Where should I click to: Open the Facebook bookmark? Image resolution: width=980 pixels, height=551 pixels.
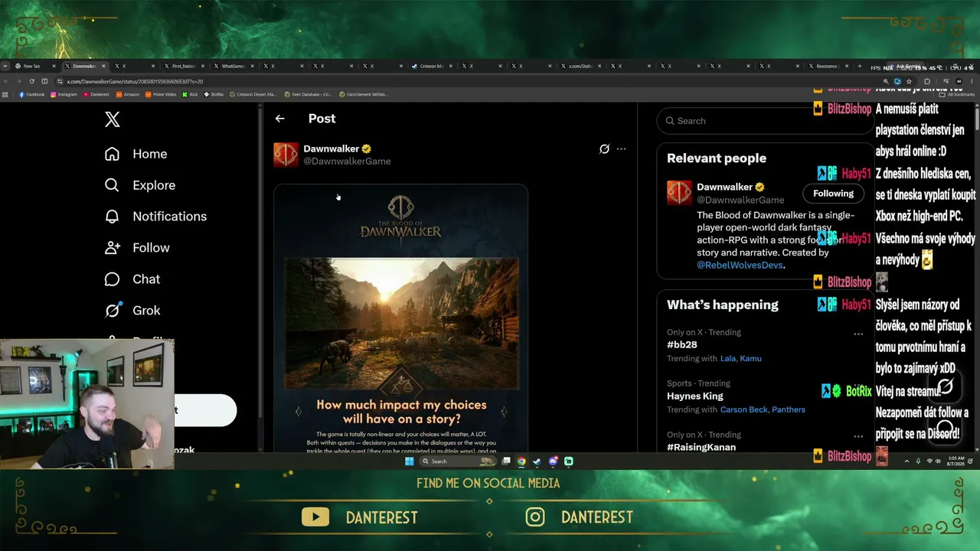coord(31,95)
